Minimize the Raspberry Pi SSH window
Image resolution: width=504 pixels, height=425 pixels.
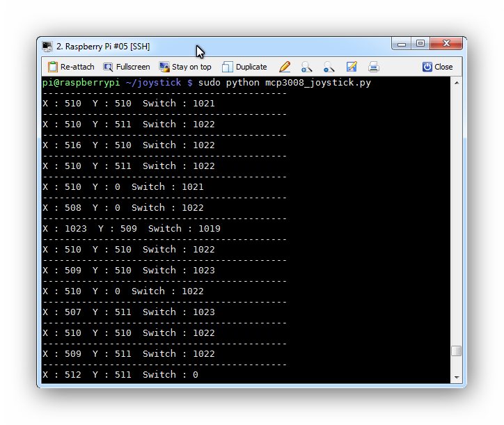[x=402, y=44]
